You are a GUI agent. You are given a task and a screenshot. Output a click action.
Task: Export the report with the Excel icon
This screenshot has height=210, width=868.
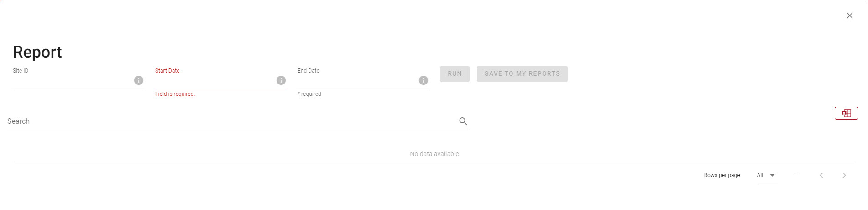846,113
